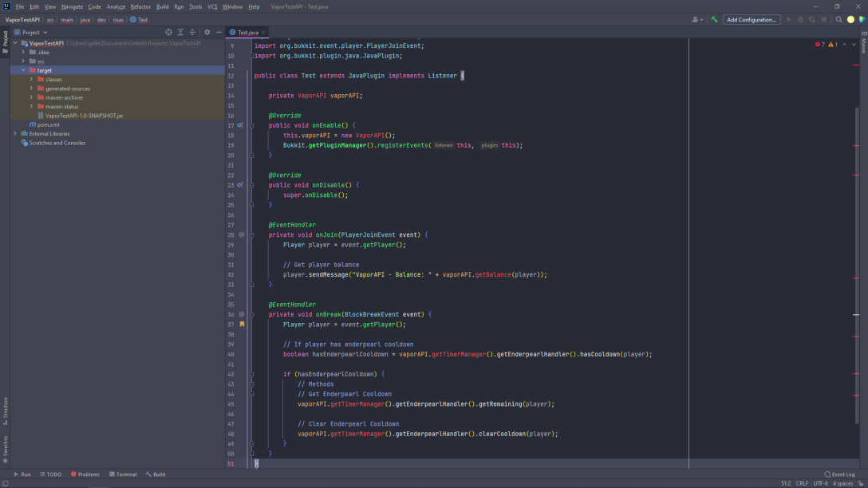868x488 pixels.
Task: Click gutter icon beside onJoin method
Action: point(242,234)
